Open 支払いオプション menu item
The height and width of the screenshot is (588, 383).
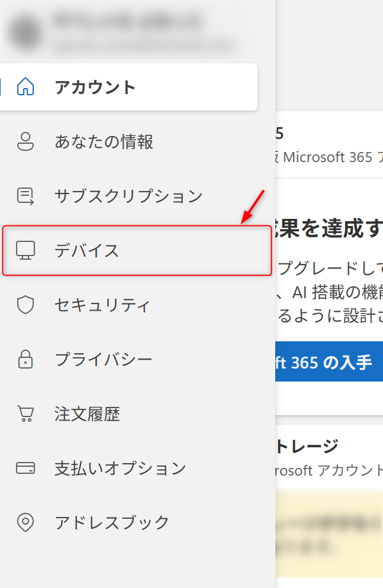point(120,469)
